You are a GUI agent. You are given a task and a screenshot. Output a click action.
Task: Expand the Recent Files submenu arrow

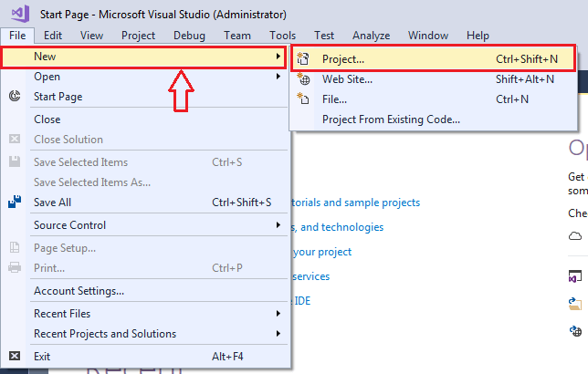(x=278, y=314)
